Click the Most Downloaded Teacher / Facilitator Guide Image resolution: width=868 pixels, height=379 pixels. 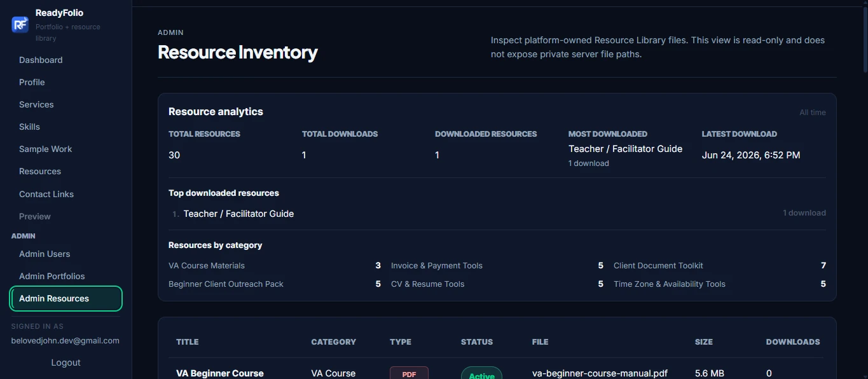(x=625, y=149)
